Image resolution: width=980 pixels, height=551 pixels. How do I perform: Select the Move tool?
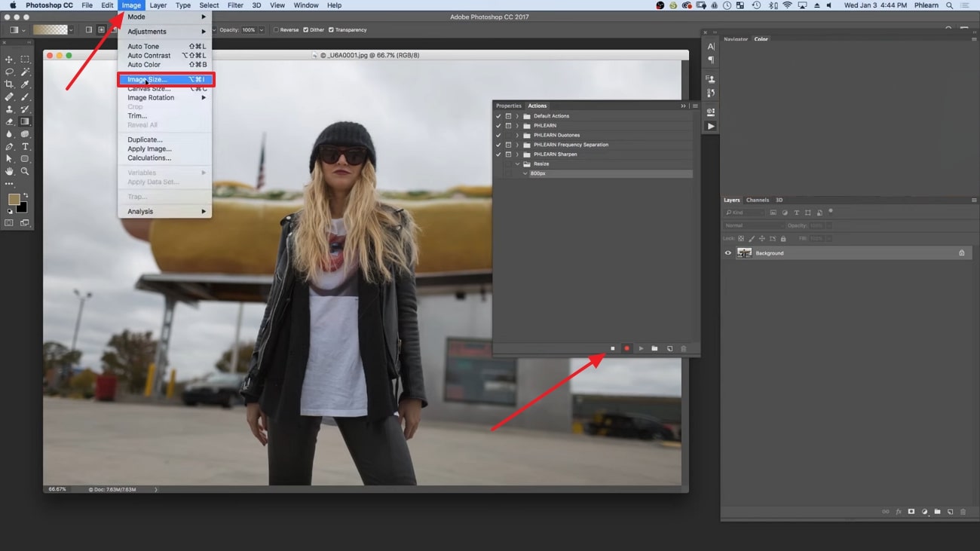pos(9,60)
